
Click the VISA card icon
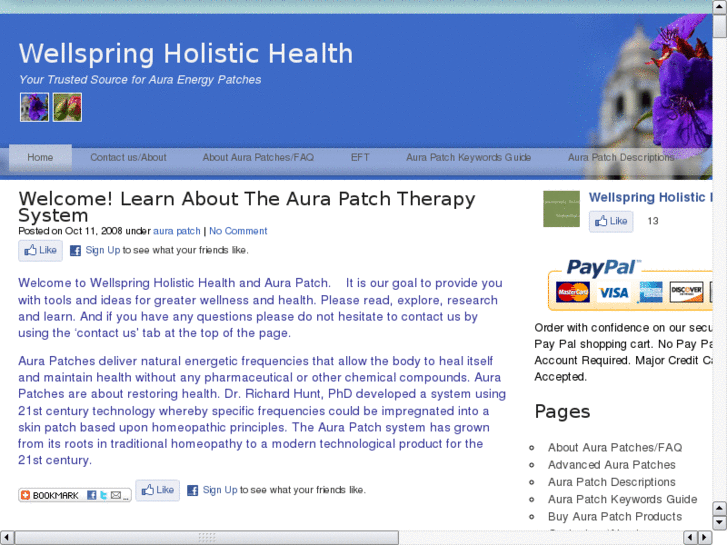(x=613, y=292)
